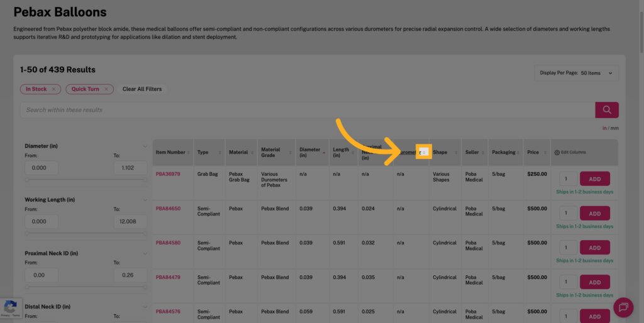Sort table by Shape column
Screen dimensions: 644x323
click(x=456, y=152)
